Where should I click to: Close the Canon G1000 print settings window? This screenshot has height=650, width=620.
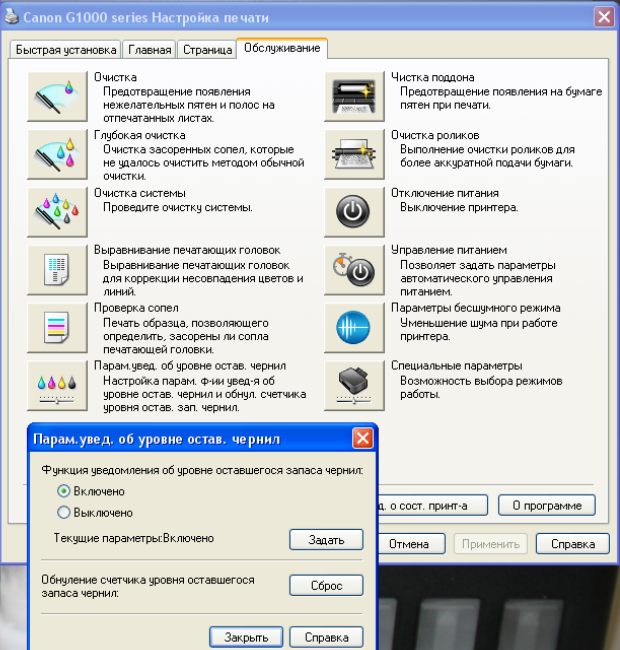pos(604,17)
